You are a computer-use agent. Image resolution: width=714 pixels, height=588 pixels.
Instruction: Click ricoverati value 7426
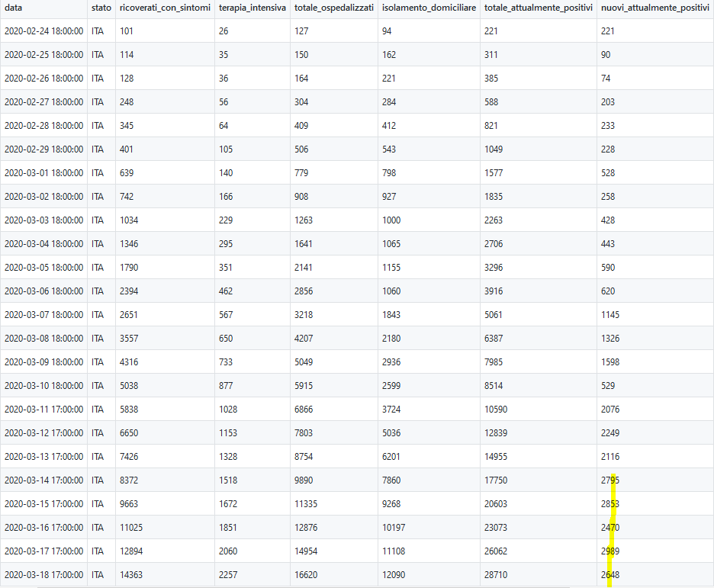point(129,457)
